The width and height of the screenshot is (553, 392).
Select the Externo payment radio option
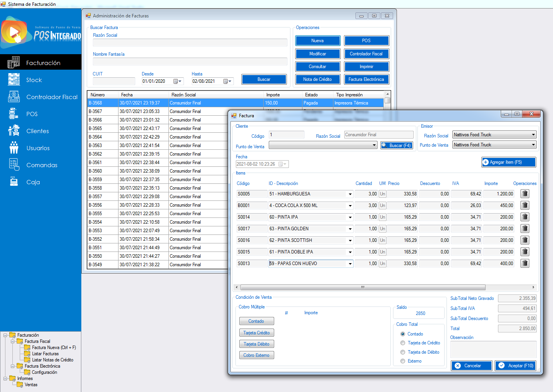coord(403,361)
